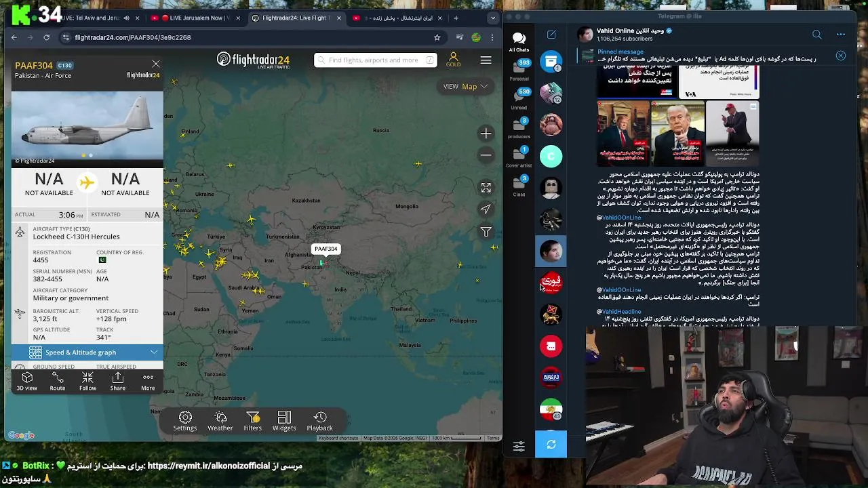Zoom out on the Flightradar24 map

click(x=486, y=155)
